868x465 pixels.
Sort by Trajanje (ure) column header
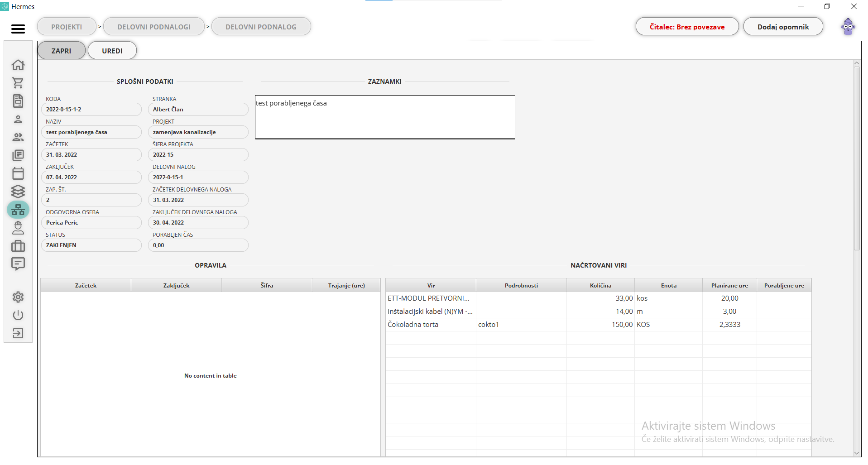pos(346,286)
